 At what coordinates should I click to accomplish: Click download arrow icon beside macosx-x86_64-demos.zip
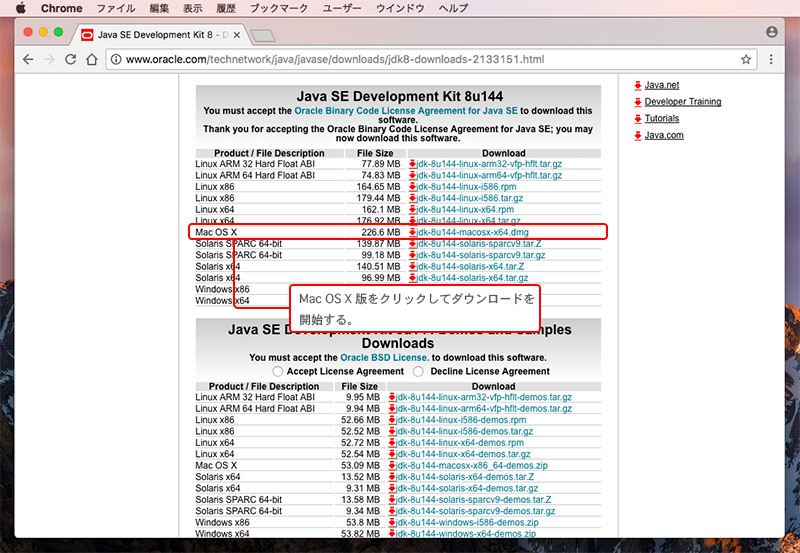pyautogui.click(x=392, y=466)
